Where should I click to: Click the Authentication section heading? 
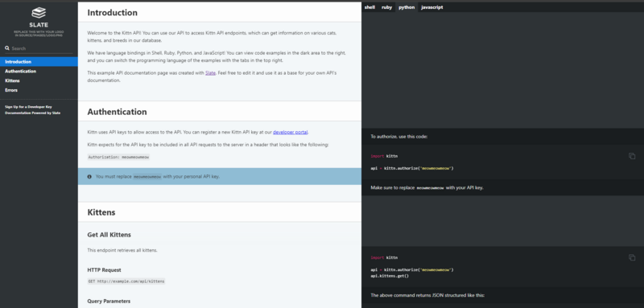(117, 112)
